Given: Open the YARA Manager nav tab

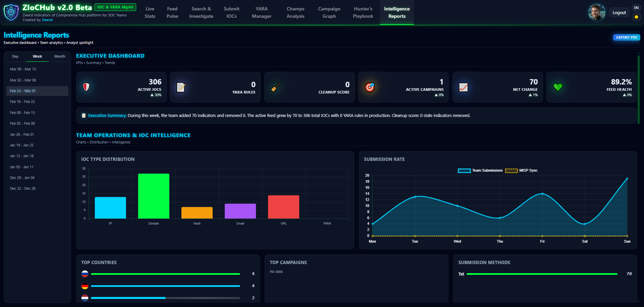Looking at the screenshot, I should coord(262,12).
